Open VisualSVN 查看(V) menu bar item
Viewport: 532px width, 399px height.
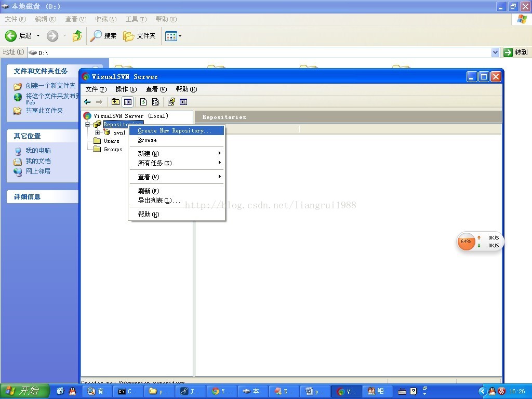point(156,89)
